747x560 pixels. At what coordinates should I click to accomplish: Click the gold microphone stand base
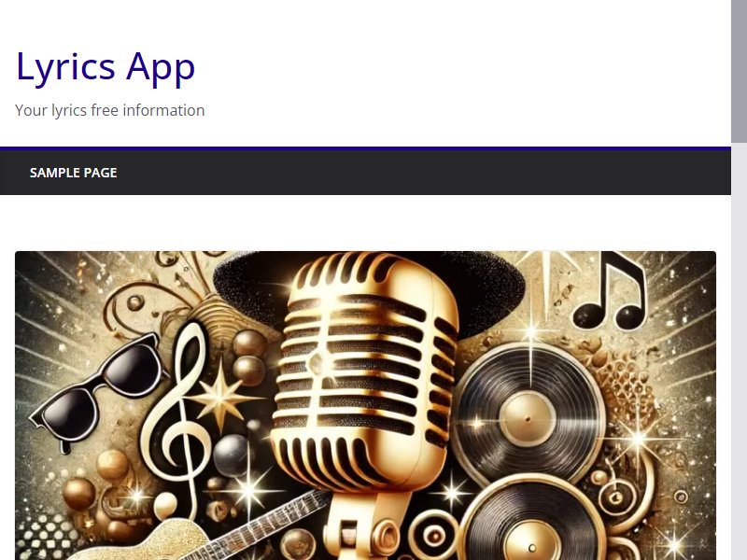tap(364, 526)
